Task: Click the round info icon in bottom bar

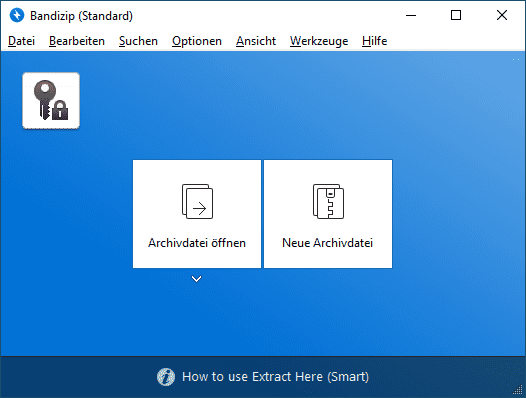Action: coord(166,377)
